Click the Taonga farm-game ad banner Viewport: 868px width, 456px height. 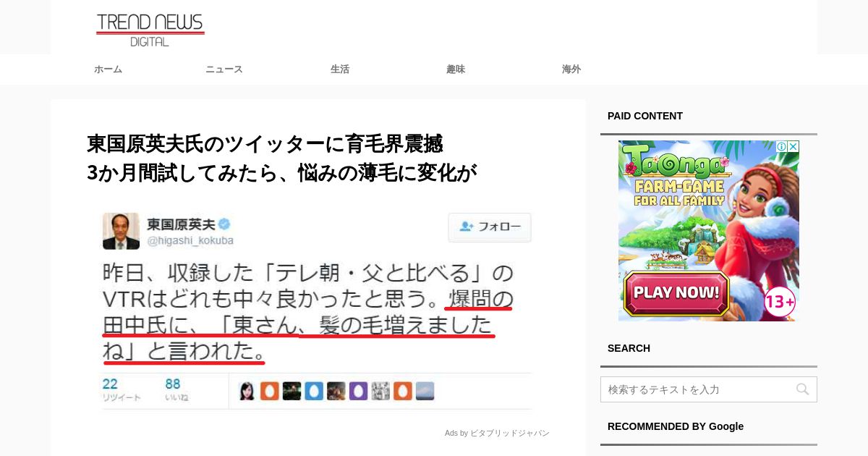coord(709,231)
